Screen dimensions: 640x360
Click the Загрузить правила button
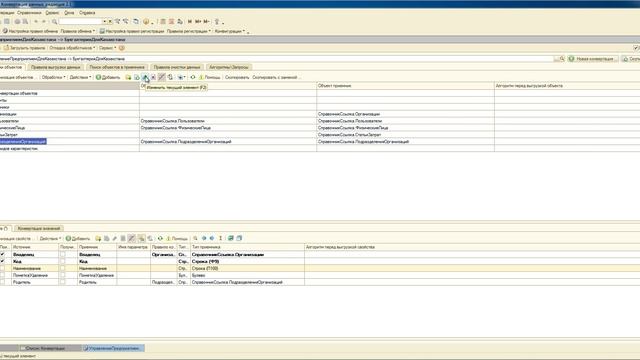24,48
